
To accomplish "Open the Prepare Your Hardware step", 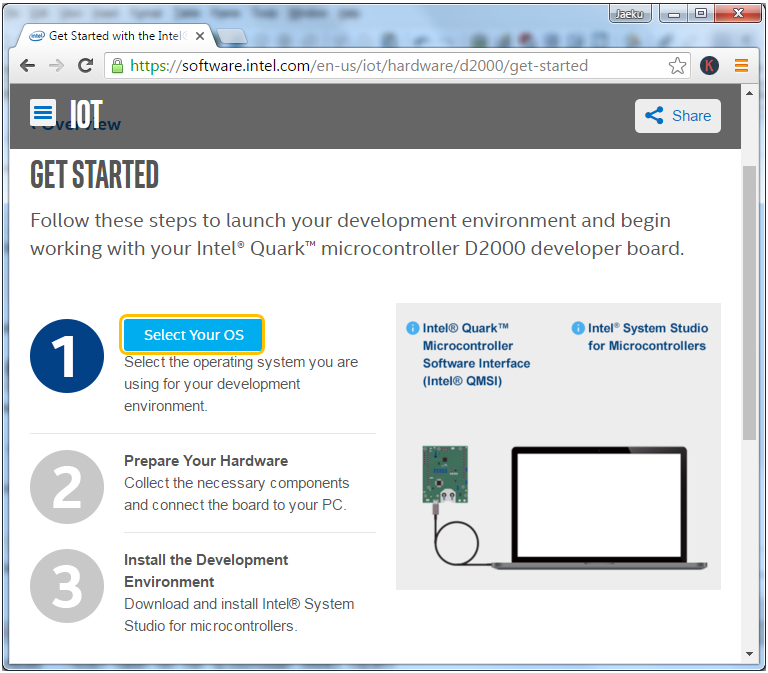I will (x=206, y=461).
